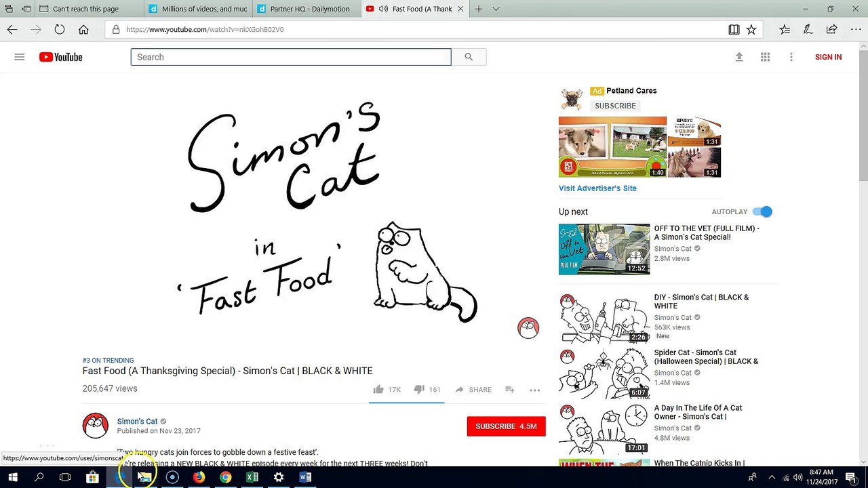Go to the browser home page
The height and width of the screenshot is (488, 868).
(83, 29)
